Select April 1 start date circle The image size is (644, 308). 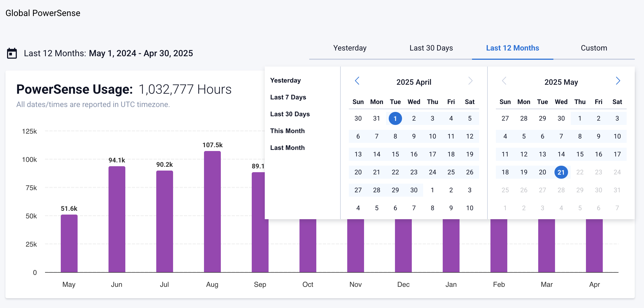pyautogui.click(x=395, y=118)
